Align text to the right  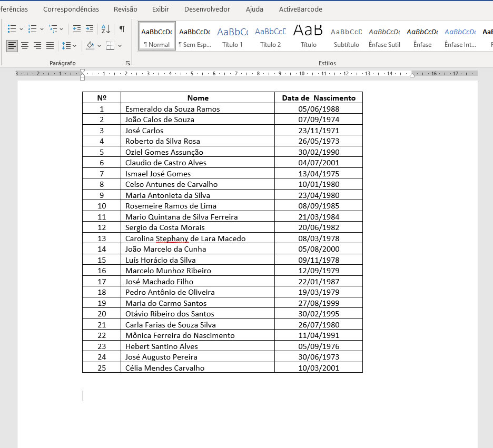(x=37, y=46)
